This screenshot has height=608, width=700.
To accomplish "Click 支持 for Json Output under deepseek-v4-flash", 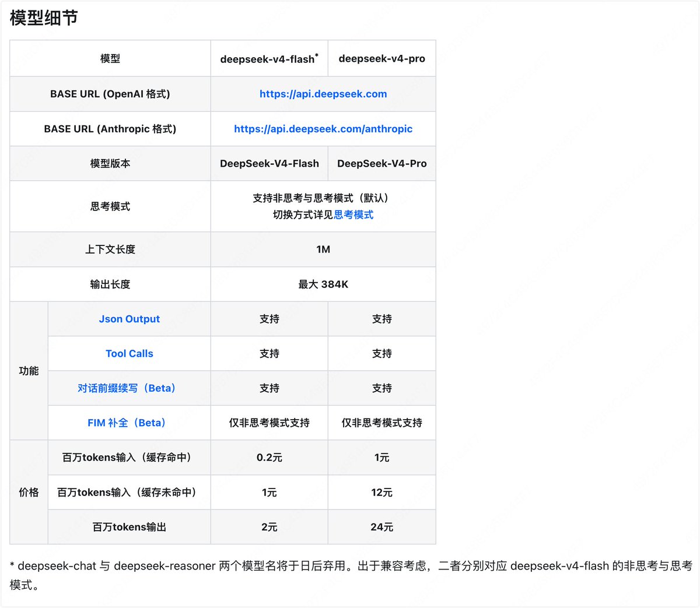I will point(269,319).
